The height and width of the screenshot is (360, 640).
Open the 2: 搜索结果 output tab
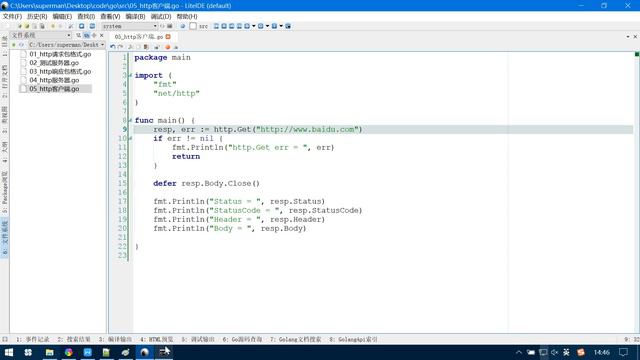[74, 339]
